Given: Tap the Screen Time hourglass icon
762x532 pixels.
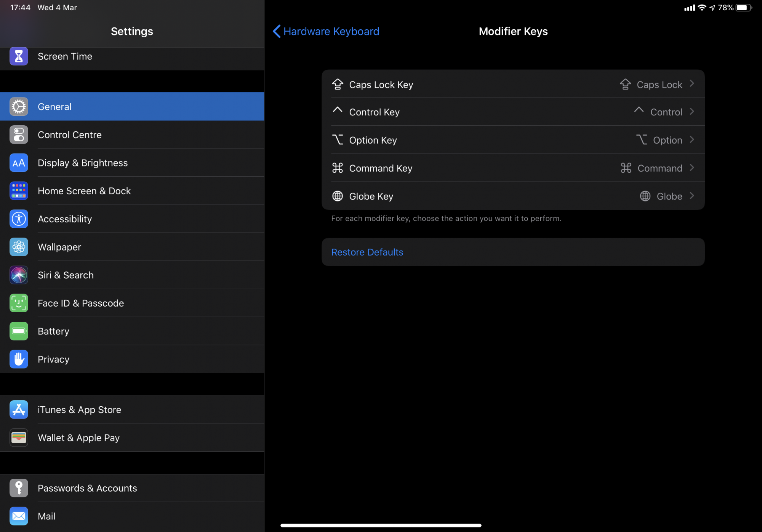Looking at the screenshot, I should coord(19,56).
